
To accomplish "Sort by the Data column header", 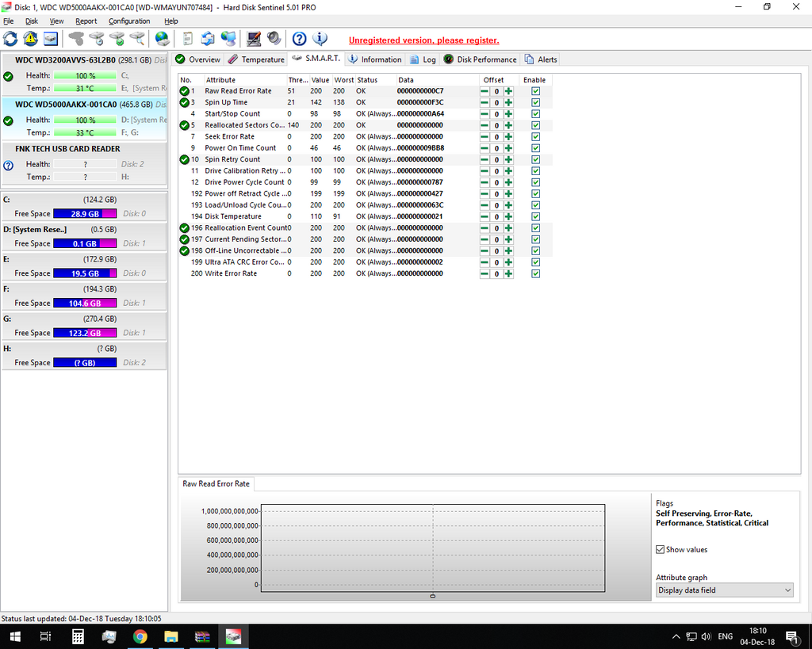I will click(x=438, y=80).
